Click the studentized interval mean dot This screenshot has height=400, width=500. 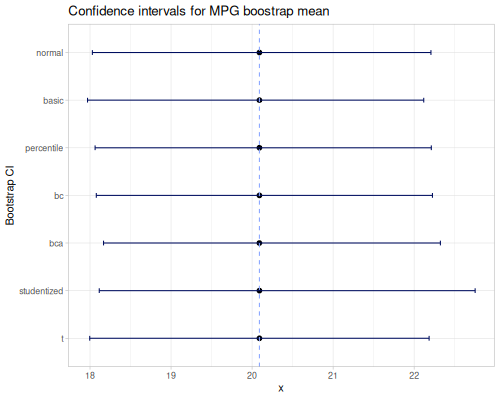click(259, 291)
